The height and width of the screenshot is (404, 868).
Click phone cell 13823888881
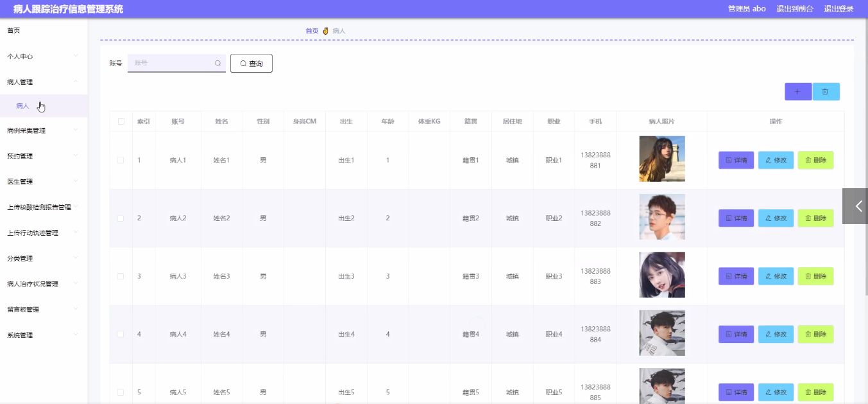[595, 160]
